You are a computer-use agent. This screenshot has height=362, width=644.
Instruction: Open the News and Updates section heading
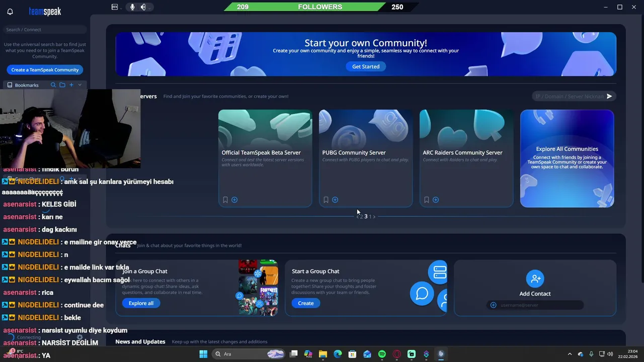[140, 342]
